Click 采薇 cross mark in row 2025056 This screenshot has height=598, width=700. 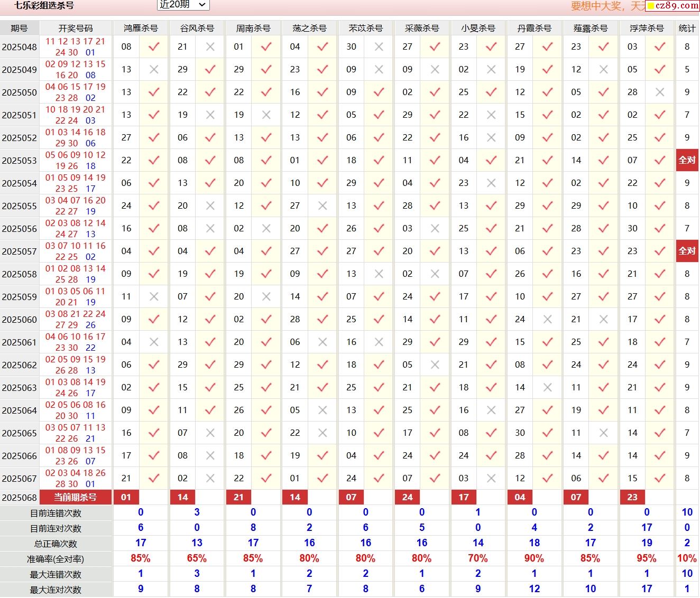(x=435, y=228)
